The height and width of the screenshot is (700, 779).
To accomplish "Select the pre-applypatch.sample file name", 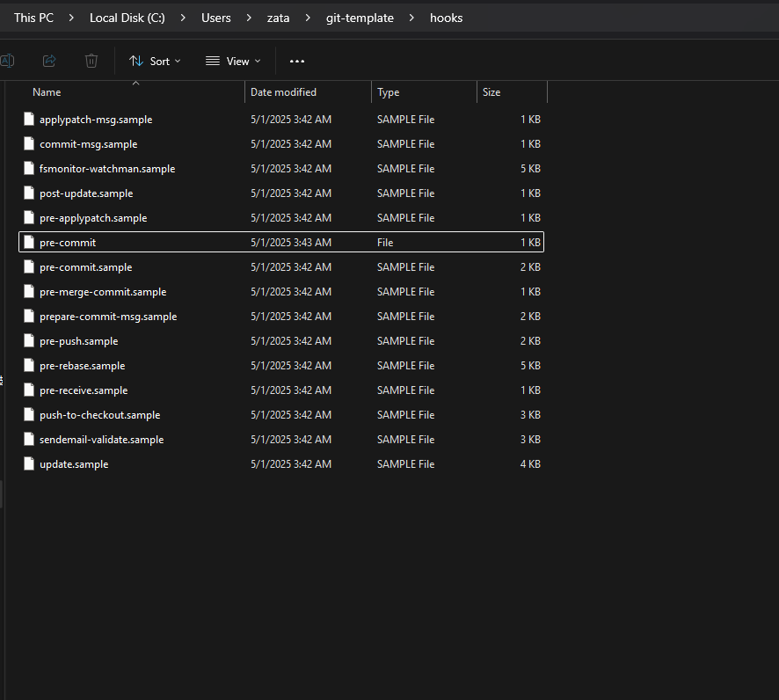I will click(x=93, y=218).
